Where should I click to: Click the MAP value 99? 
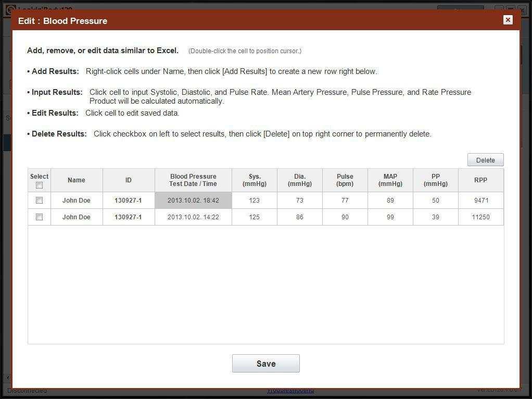coord(390,217)
